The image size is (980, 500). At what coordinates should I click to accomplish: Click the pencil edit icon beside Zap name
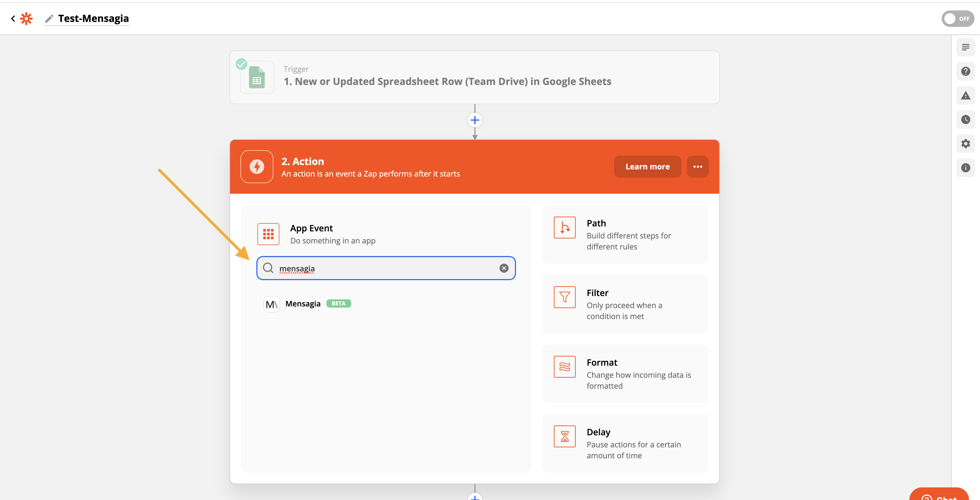pos(49,19)
